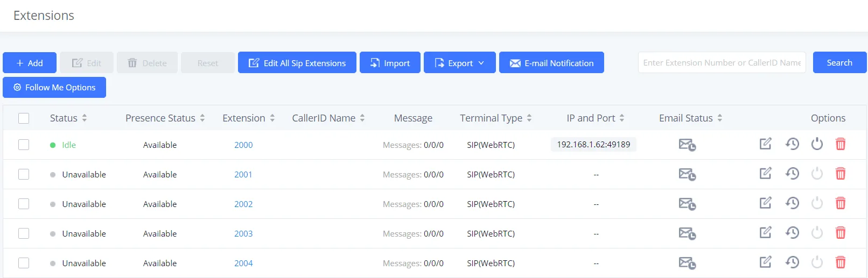This screenshot has width=868, height=278.
Task: Open history clock icon for extension 2002
Action: point(792,203)
